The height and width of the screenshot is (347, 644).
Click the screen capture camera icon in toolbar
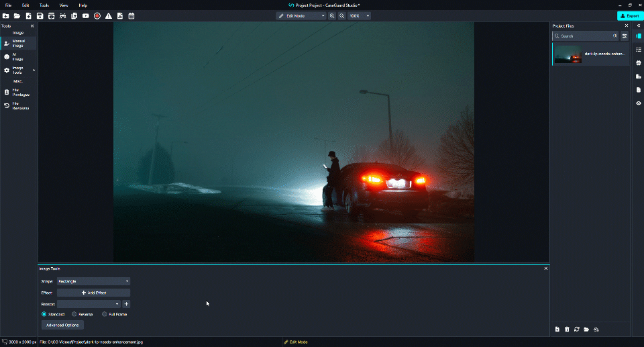point(52,16)
